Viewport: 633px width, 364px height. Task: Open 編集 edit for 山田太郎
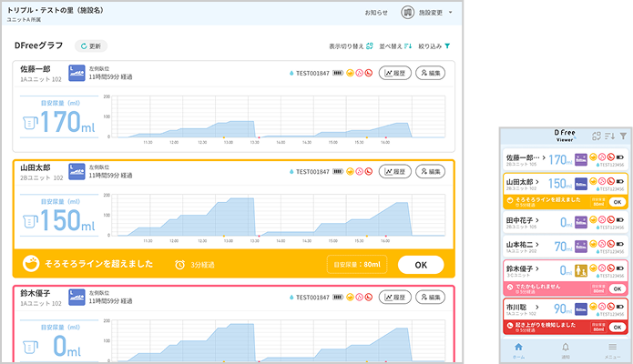[430, 171]
